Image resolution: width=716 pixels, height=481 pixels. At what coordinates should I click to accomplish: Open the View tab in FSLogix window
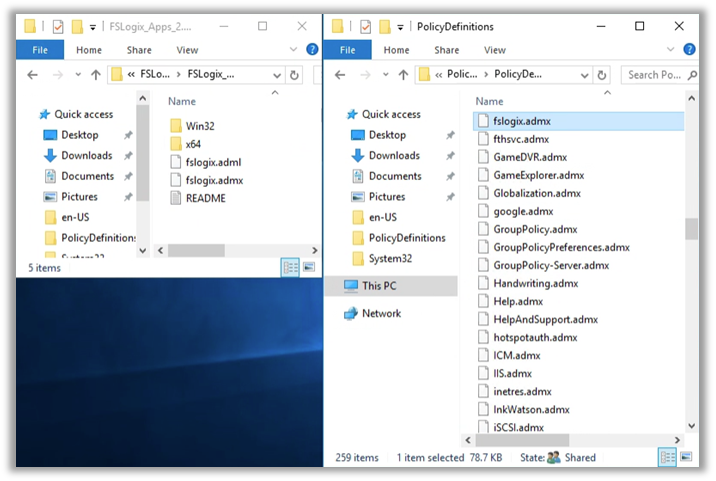[x=187, y=50]
